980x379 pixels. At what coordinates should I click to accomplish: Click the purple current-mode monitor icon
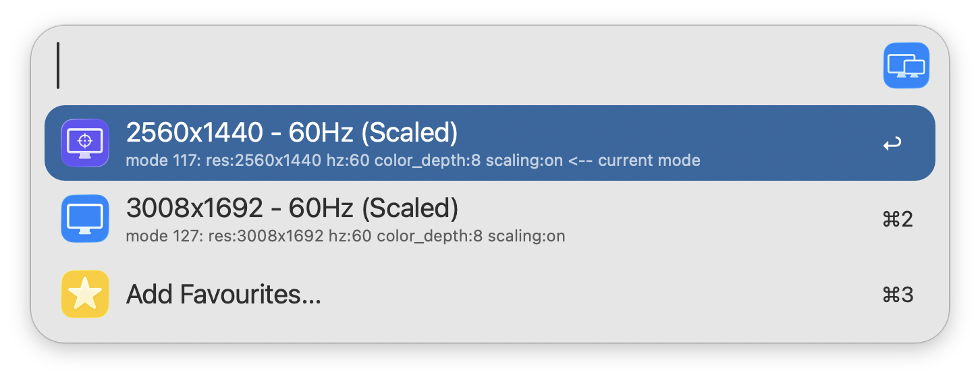(x=85, y=143)
